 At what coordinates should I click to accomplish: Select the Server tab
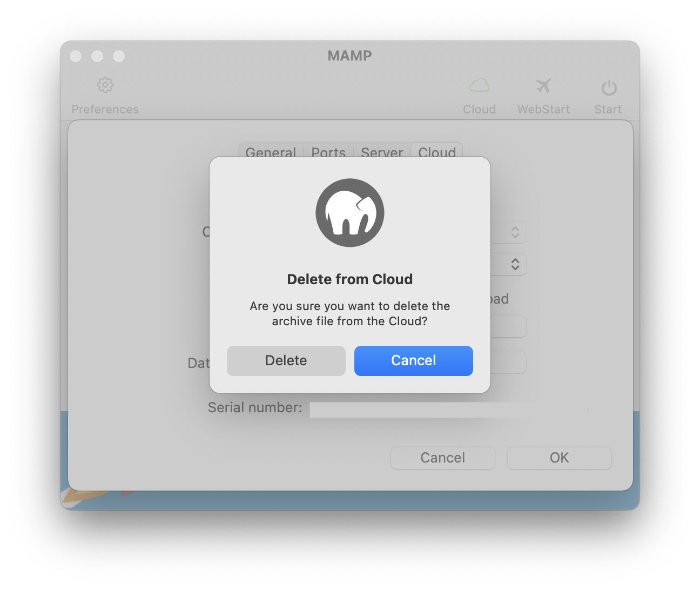(x=382, y=153)
